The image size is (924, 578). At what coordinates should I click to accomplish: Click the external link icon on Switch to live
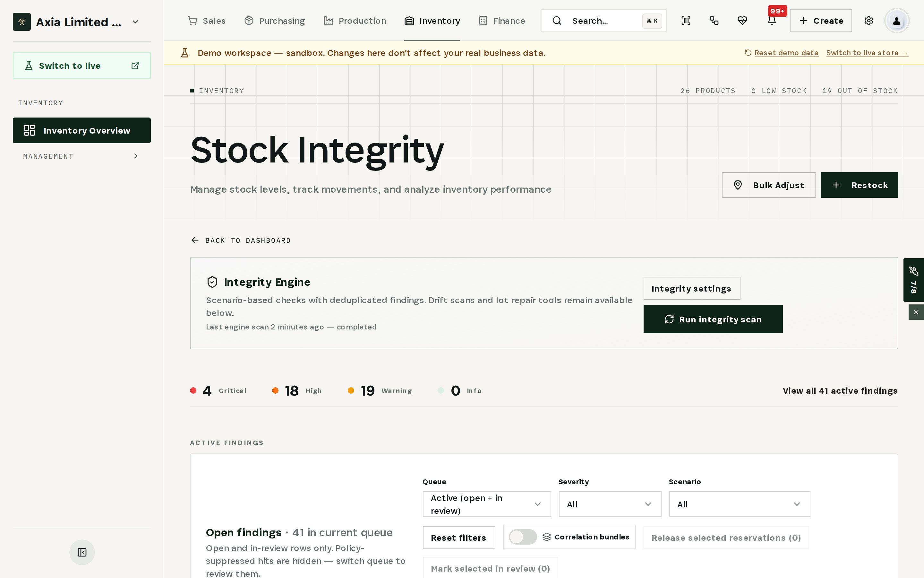click(135, 66)
